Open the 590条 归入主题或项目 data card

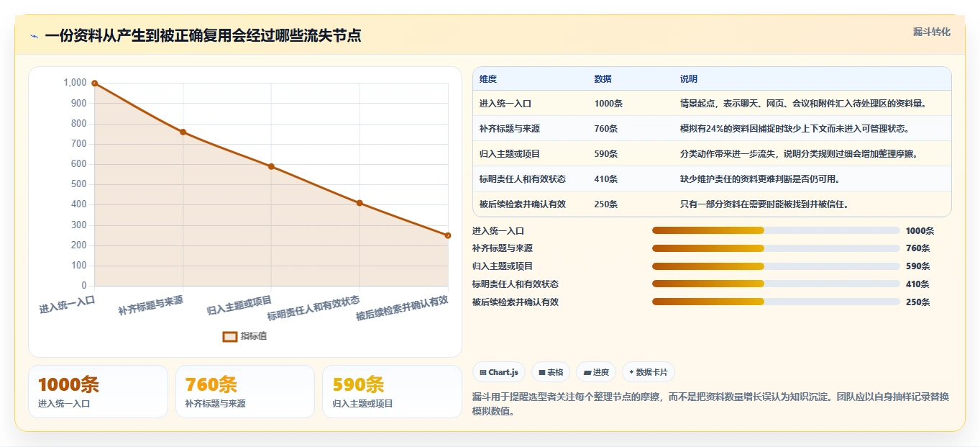coord(392,392)
